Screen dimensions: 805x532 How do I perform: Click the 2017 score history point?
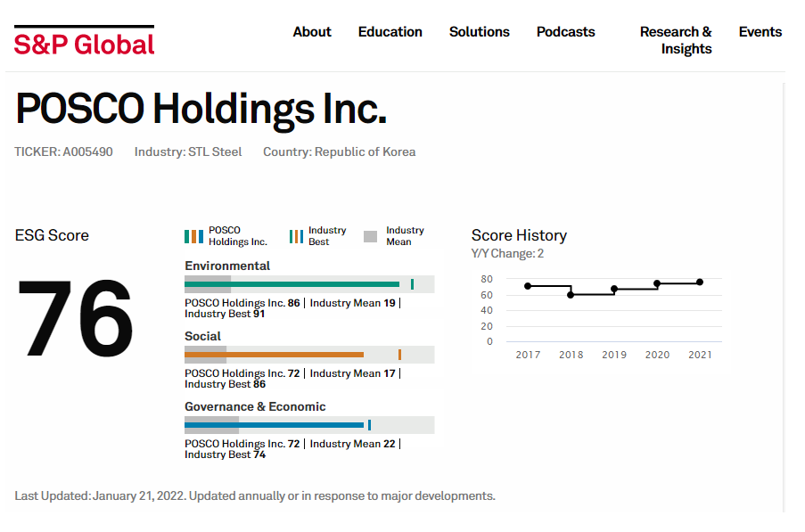[528, 286]
